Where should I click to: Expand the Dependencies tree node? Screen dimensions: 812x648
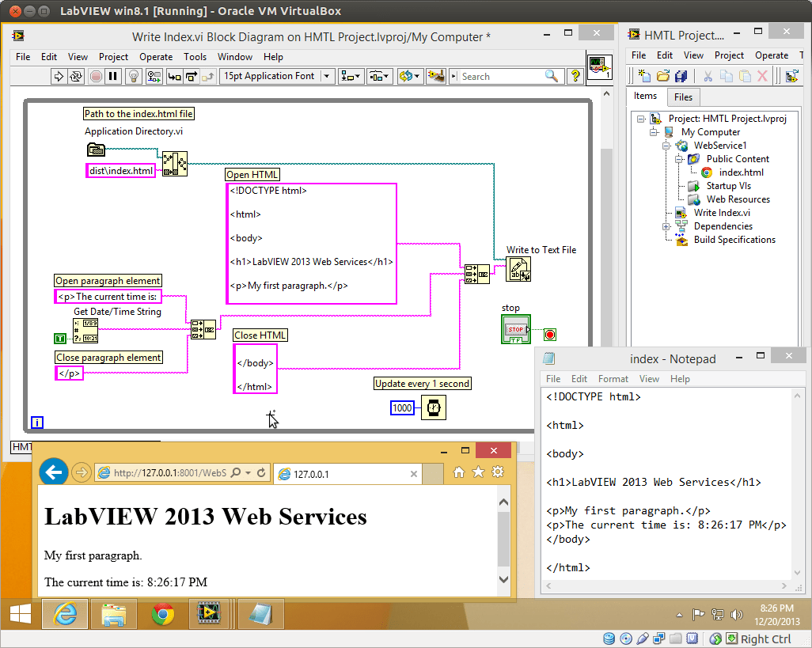point(666,226)
